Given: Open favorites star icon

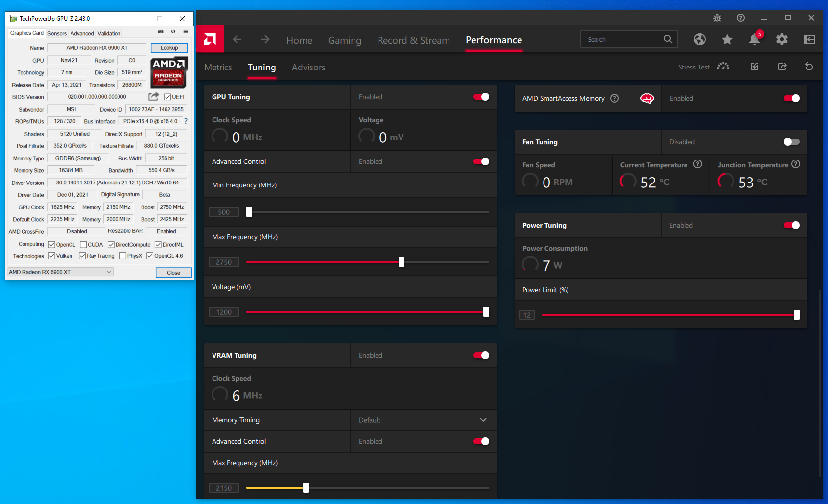Looking at the screenshot, I should click(727, 39).
